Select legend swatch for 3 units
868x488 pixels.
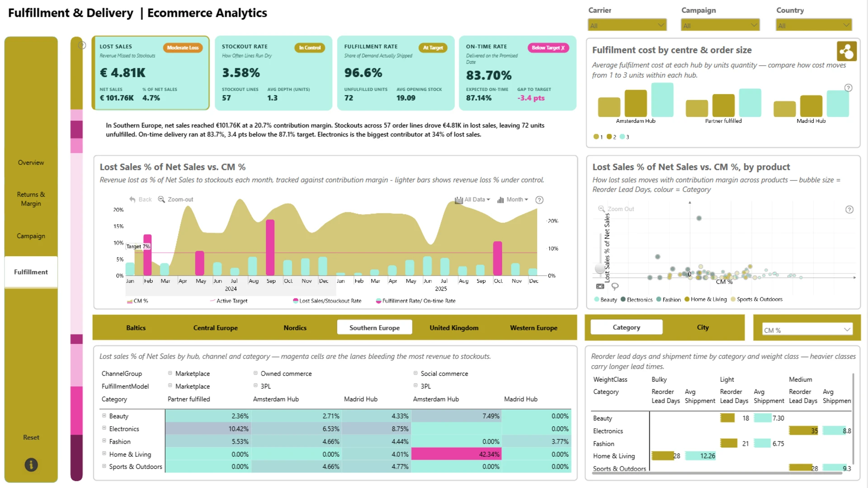[623, 136]
